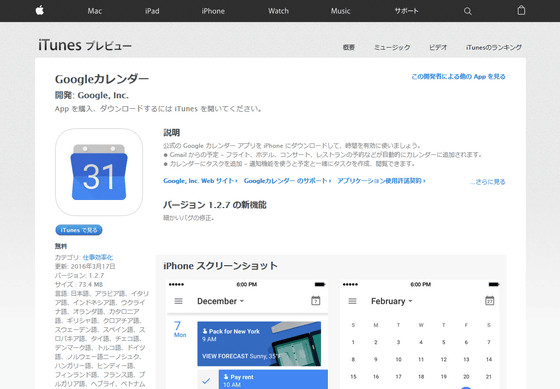This screenshot has width=560, height=389.
Task: Open the 仕事効率化 category link
Action: (x=98, y=257)
